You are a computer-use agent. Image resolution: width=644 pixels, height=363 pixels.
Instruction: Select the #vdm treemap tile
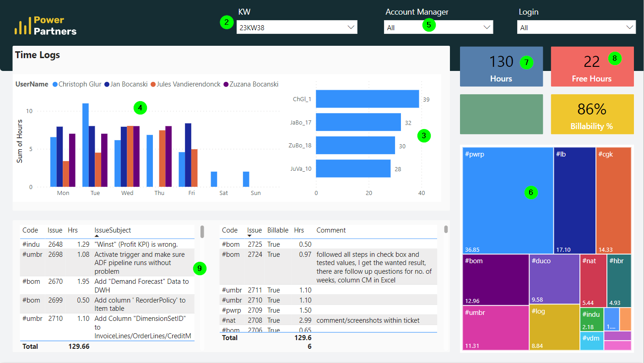coord(592,341)
